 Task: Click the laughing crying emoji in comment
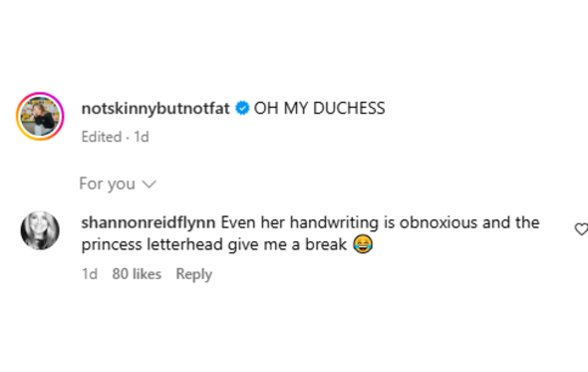363,244
